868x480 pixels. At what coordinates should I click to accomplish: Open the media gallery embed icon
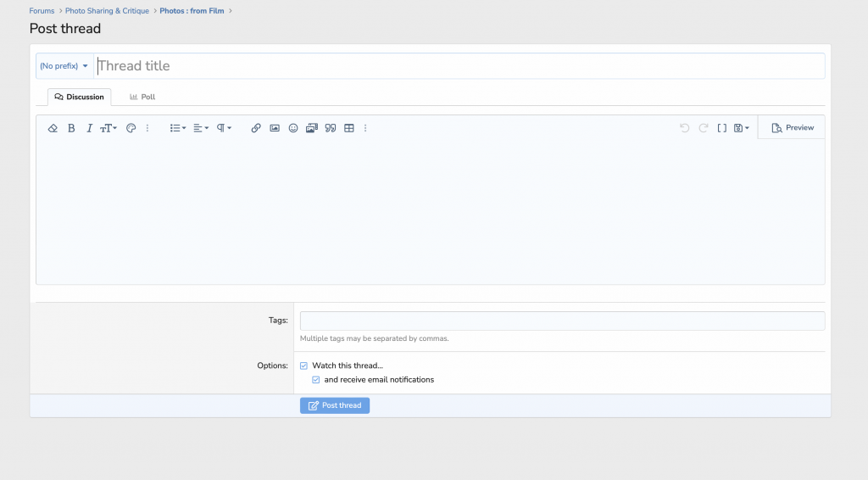pyautogui.click(x=312, y=128)
